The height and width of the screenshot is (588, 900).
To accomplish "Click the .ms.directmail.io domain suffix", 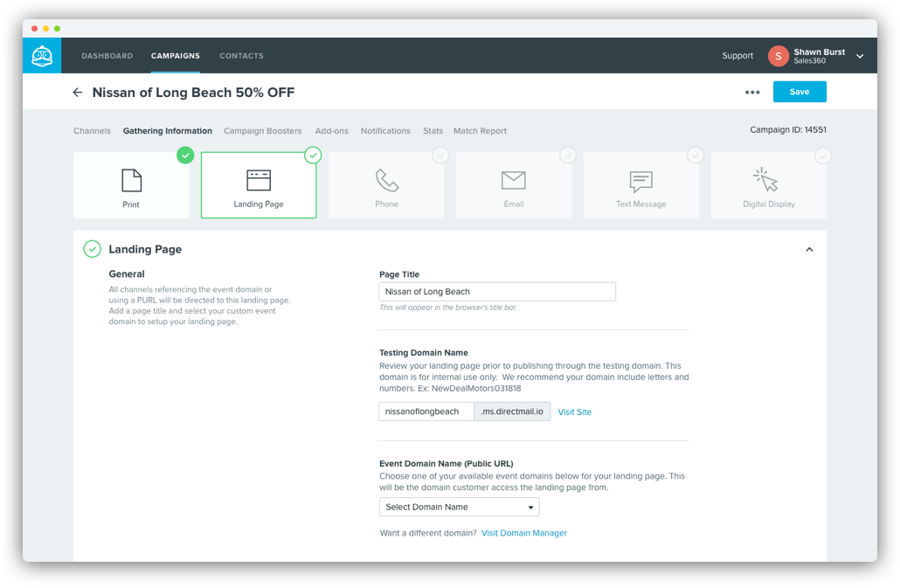I will tap(512, 412).
